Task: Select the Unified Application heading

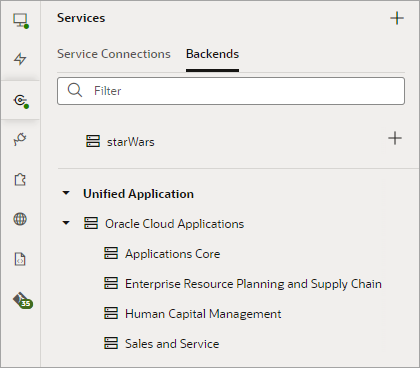Action: [x=138, y=194]
